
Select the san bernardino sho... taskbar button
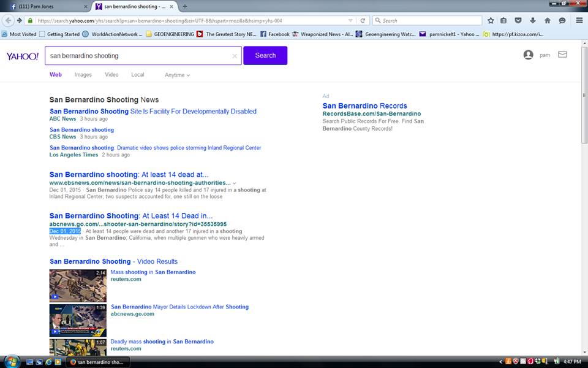pos(99,362)
